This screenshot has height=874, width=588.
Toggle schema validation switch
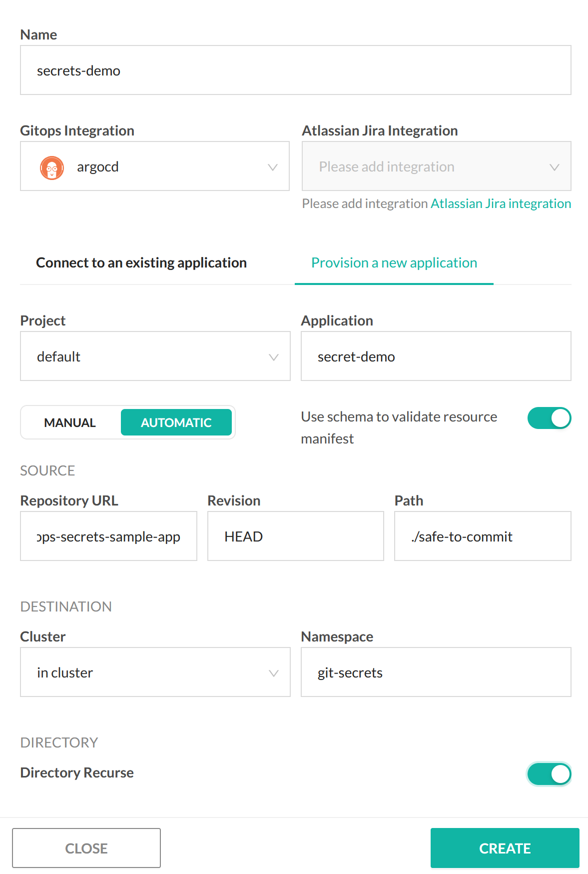pos(549,418)
